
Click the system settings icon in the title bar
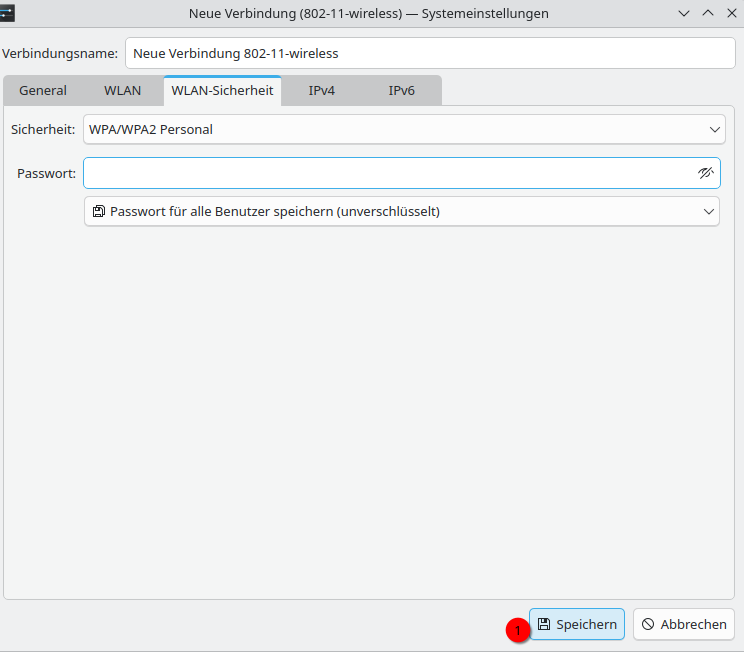tap(7, 13)
